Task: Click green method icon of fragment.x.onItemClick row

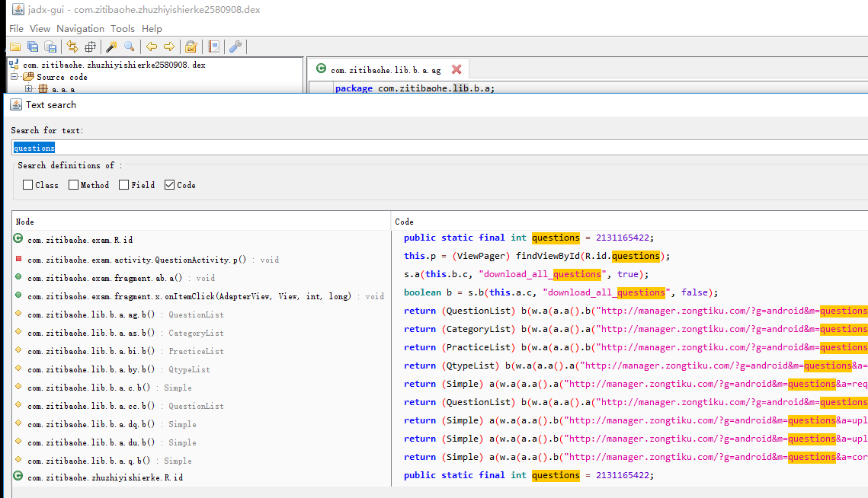Action: click(x=18, y=295)
